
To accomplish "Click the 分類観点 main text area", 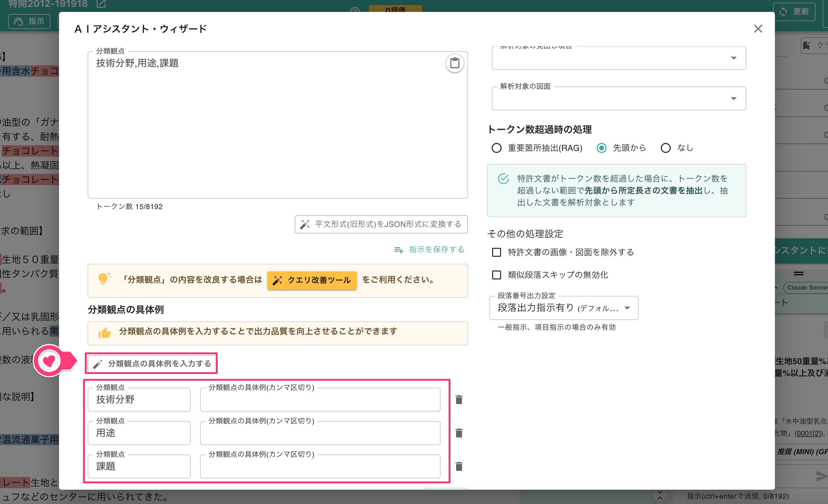I will 278,125.
